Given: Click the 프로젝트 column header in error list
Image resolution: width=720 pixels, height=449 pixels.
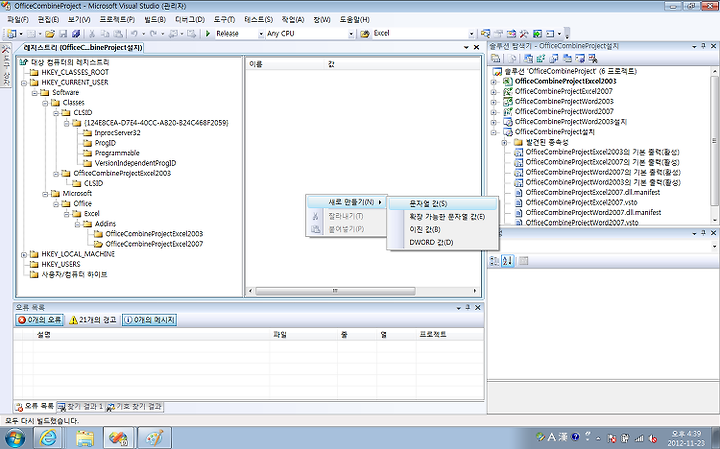Looking at the screenshot, I should pos(450,334).
